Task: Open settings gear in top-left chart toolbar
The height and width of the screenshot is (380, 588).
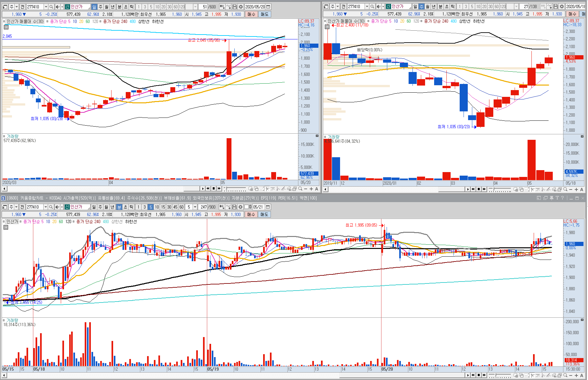Action: click(241, 7)
